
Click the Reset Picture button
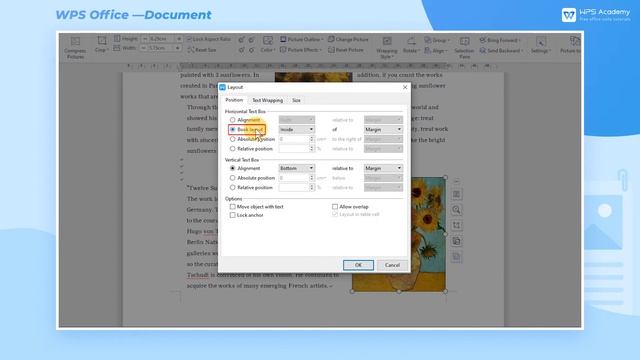pyautogui.click(x=346, y=50)
